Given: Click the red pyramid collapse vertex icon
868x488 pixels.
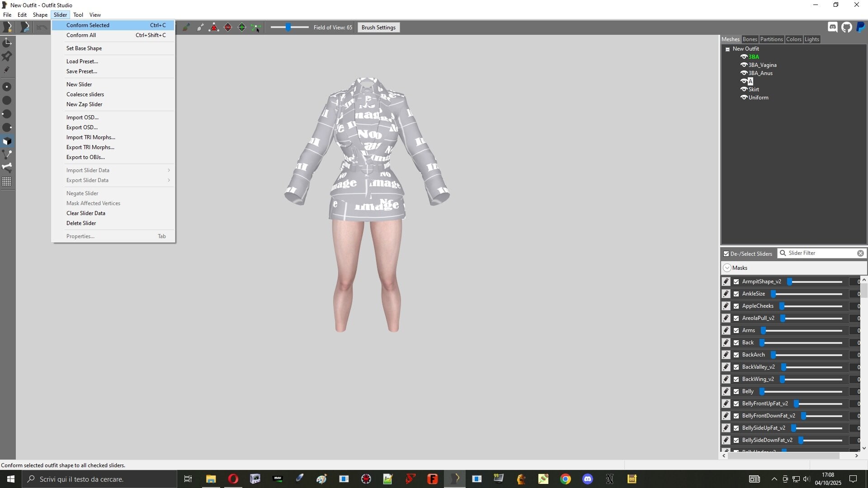Looking at the screenshot, I should (x=214, y=28).
